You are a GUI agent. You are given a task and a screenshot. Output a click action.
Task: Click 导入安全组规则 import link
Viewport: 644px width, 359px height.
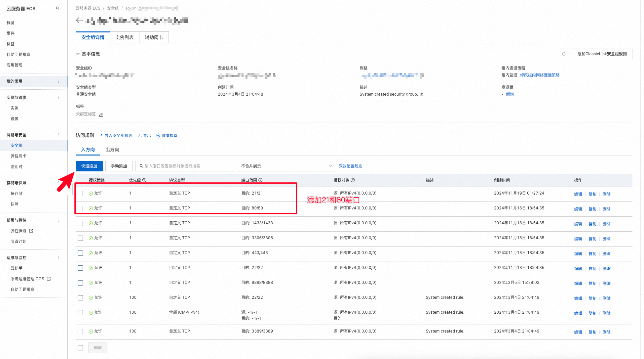coord(116,136)
